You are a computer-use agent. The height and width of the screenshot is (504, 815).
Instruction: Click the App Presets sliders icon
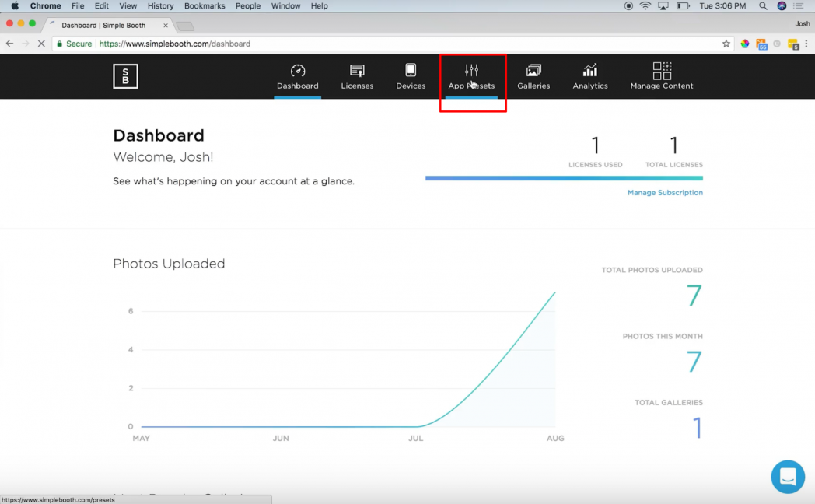472,69
